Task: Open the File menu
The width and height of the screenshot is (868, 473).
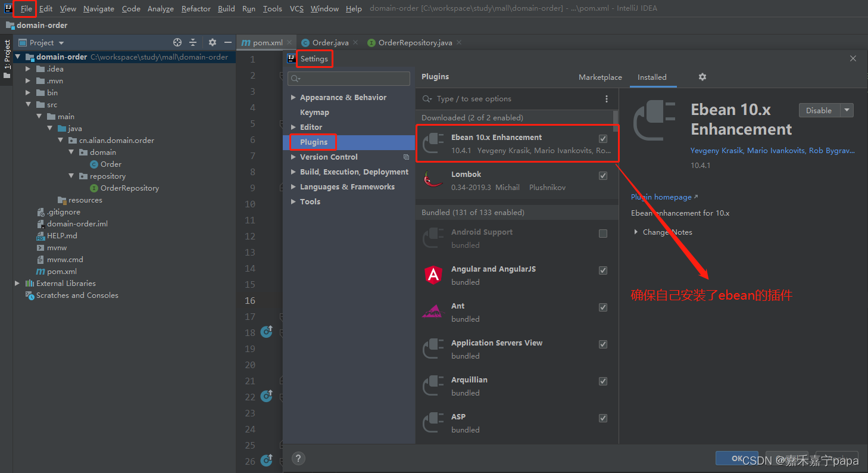Action: [x=26, y=8]
